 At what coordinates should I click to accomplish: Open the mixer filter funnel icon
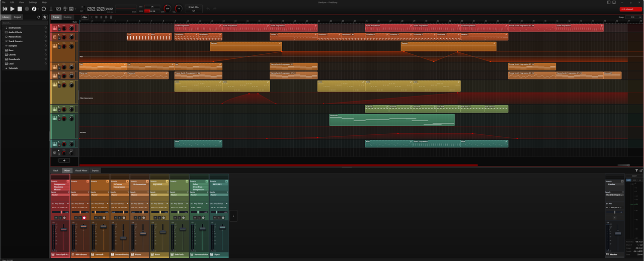tap(636, 170)
